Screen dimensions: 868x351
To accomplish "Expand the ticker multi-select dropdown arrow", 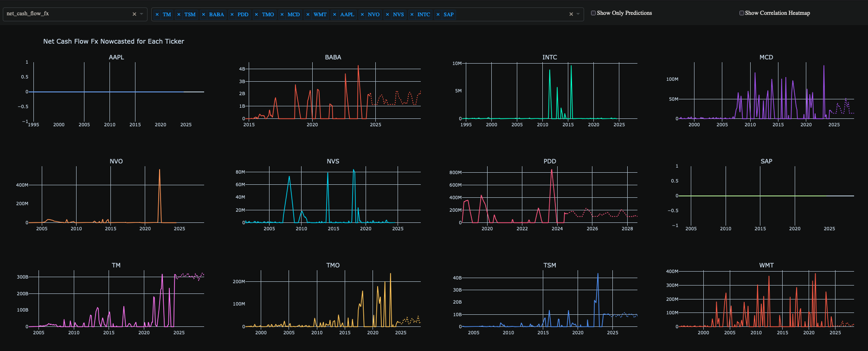I will (578, 14).
